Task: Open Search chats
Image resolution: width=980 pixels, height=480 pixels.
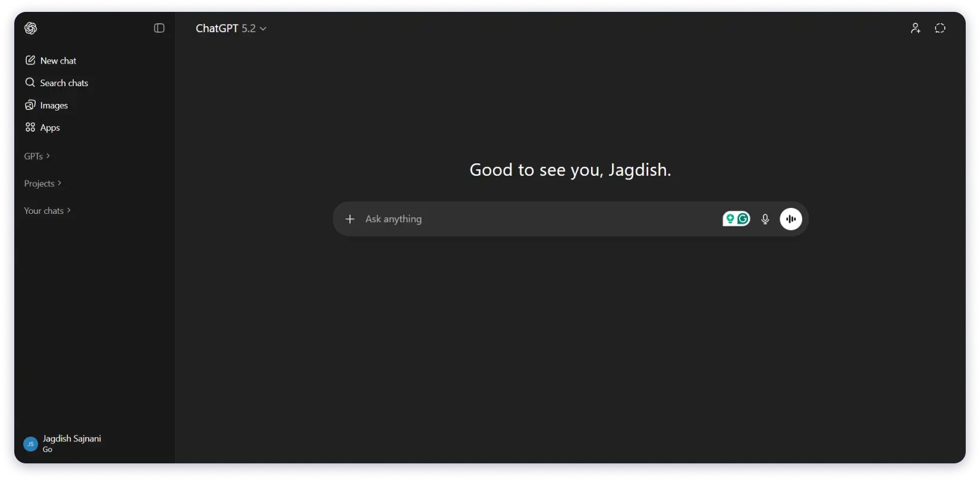Action: coord(56,83)
